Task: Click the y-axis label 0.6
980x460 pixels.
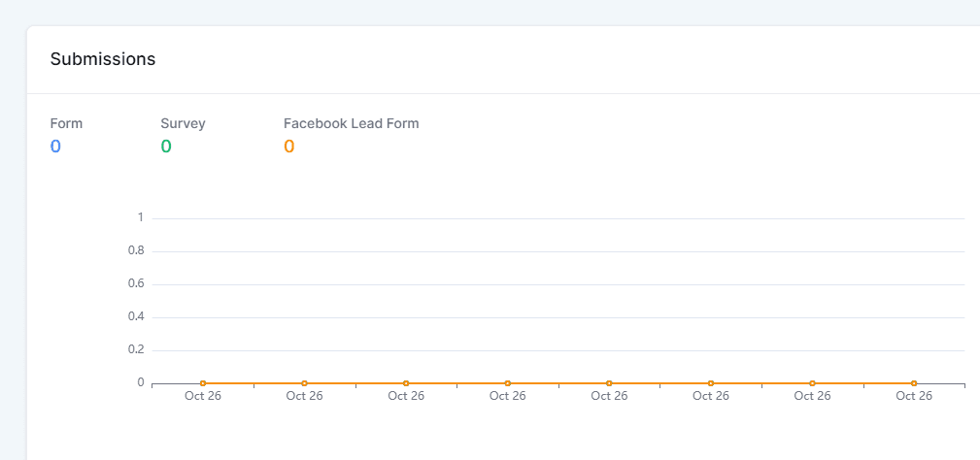Action: point(136,284)
